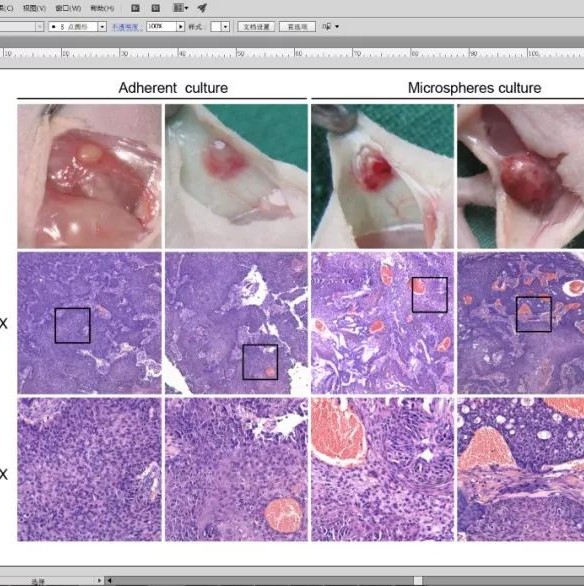This screenshot has height=586, width=584.
Task: Expand the 5 点圆形 brush dropdown
Action: [x=102, y=27]
